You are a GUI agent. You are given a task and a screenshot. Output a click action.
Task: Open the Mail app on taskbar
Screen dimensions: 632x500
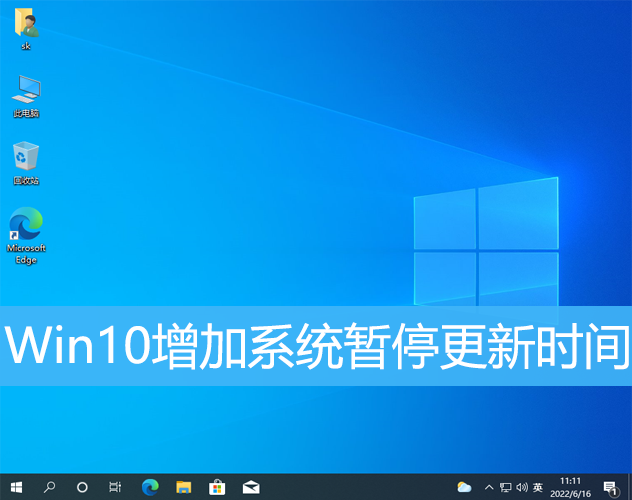coord(251,487)
